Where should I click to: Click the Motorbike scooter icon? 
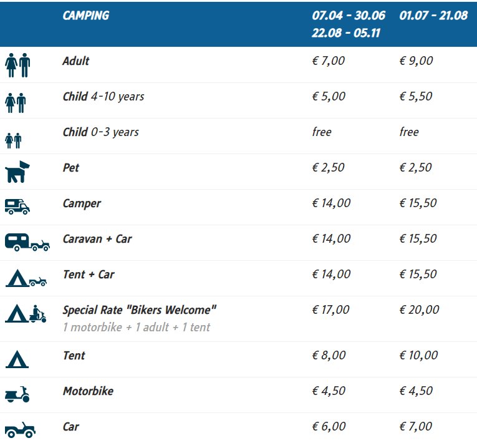(x=17, y=394)
